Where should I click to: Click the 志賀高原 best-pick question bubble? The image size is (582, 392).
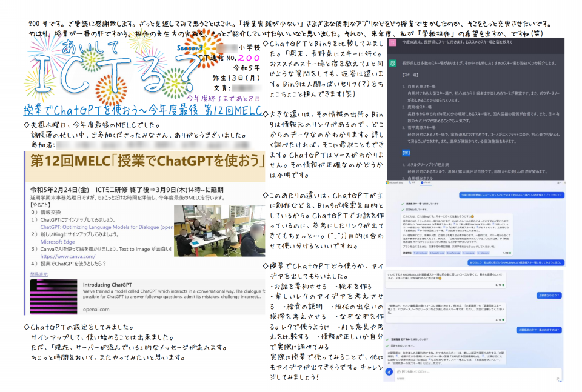(x=539, y=330)
